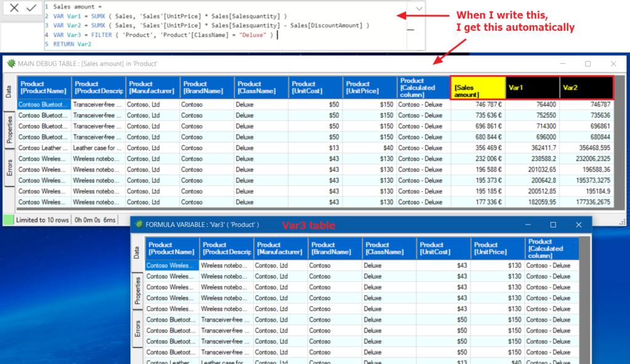Screen dimensions: 630x364
Task: Select the '746 787 €' sales amount cell
Action: [x=478, y=105]
